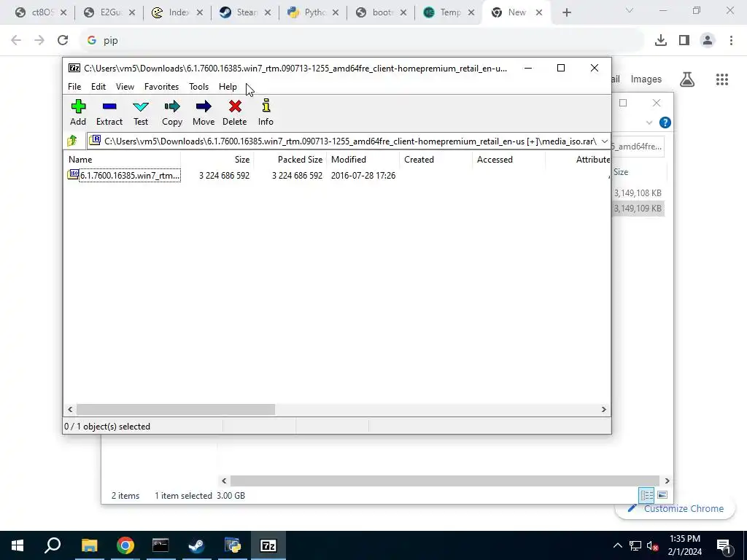Open the Command Prompt taskbar icon

[x=160, y=545]
